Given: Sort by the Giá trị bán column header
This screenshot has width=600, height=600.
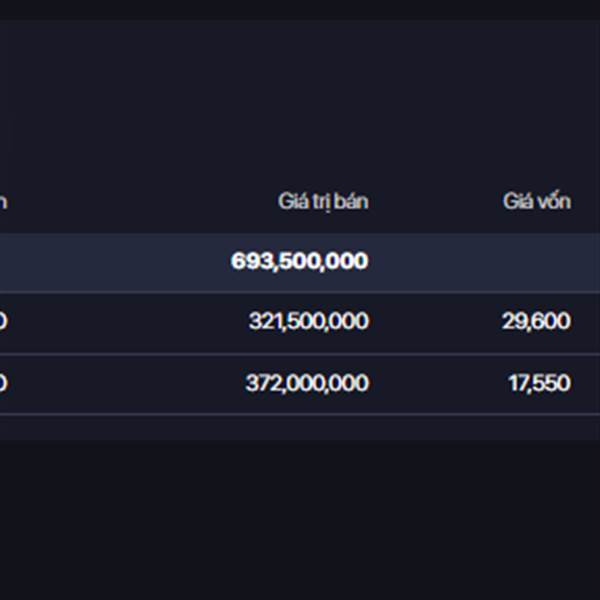Looking at the screenshot, I should (322, 201).
